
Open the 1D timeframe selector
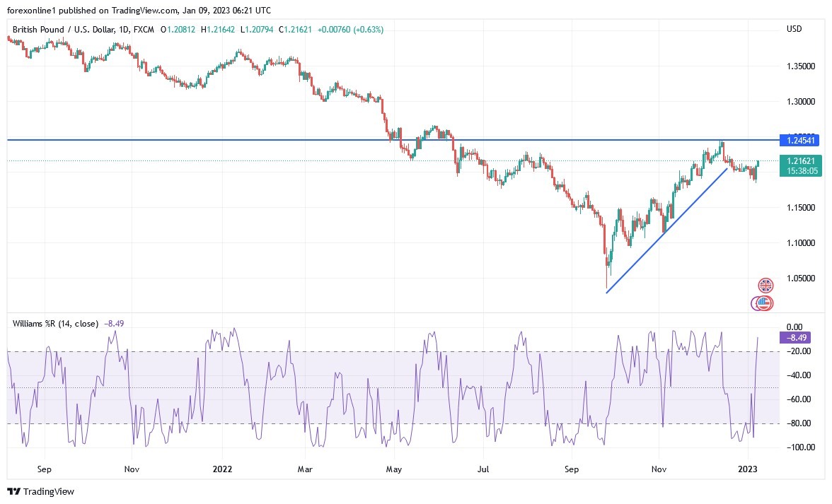tap(125, 30)
